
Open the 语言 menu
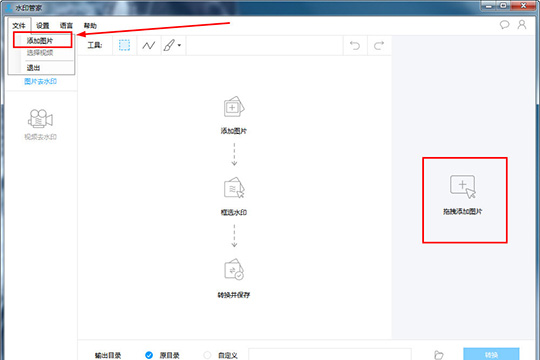pyautogui.click(x=66, y=25)
